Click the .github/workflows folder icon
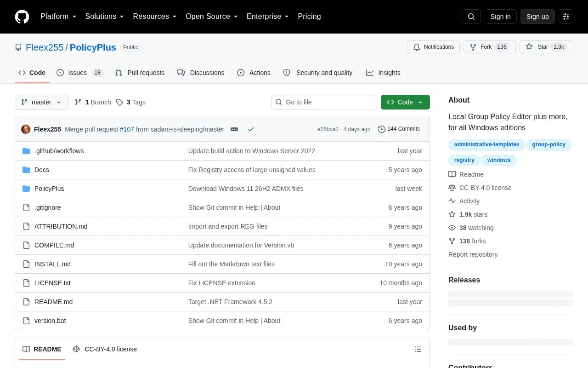The height and width of the screenshot is (368, 588). click(x=26, y=151)
